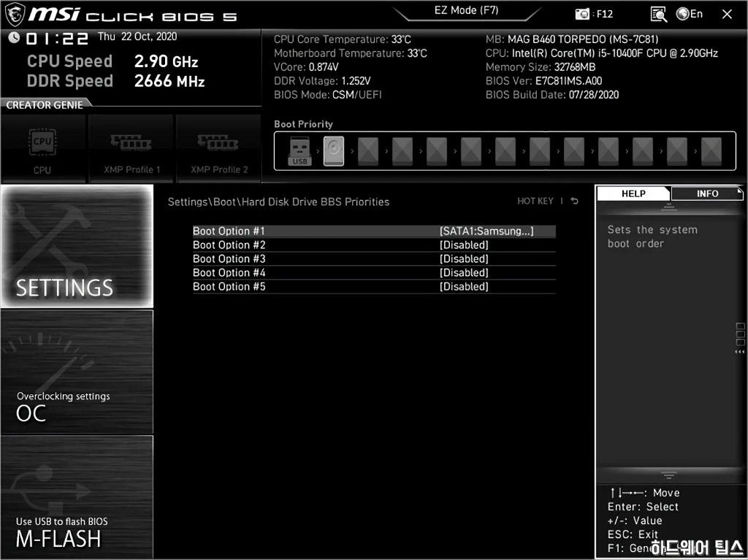This screenshot has height=560, width=748.
Task: Click the last empty Boot Priority slot
Action: [711, 151]
